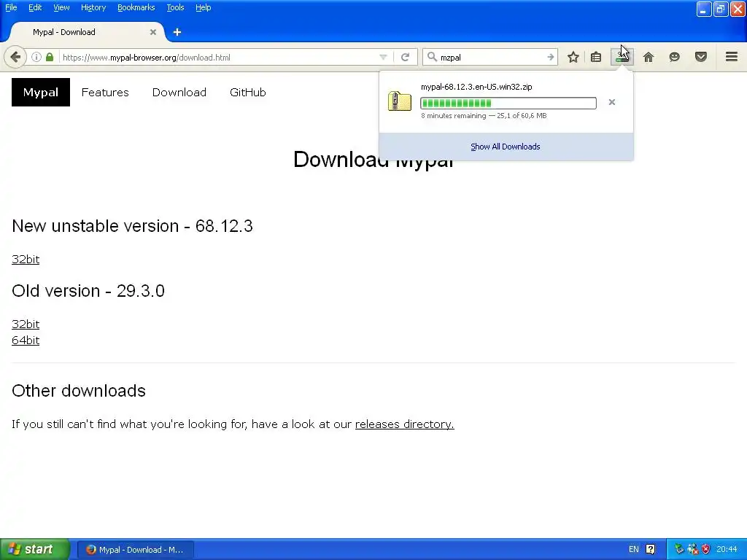
Task: Click the green padlock security icon
Action: click(50, 57)
